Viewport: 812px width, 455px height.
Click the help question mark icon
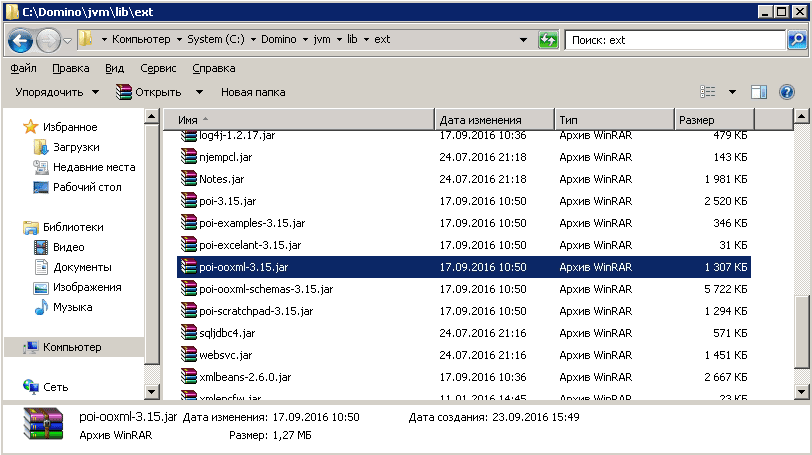786,92
